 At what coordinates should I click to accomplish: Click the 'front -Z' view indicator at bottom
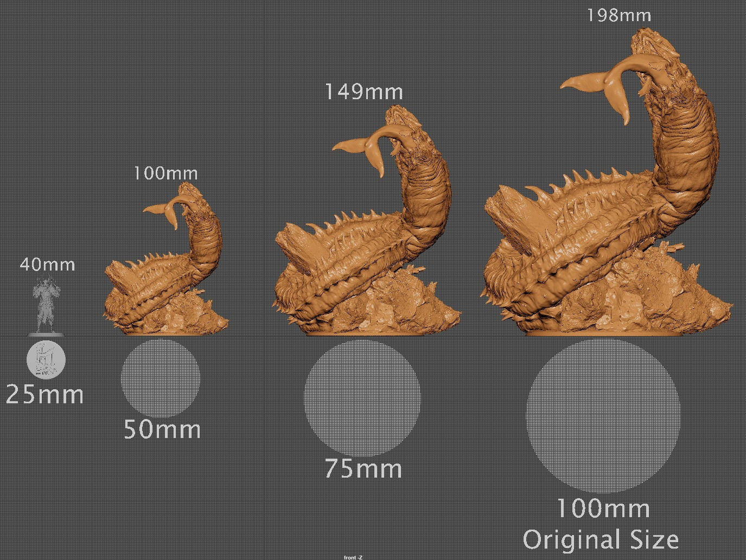point(353,557)
